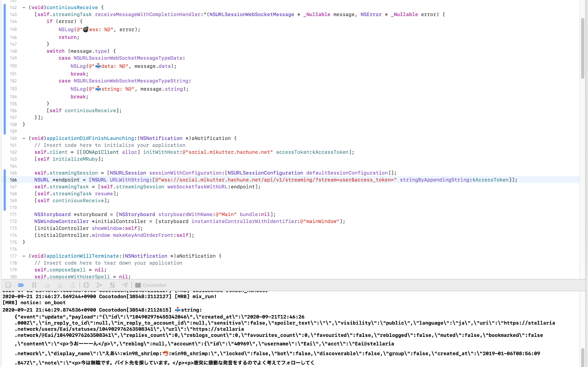
Task: Hide the debug area panel
Action: click(8, 285)
